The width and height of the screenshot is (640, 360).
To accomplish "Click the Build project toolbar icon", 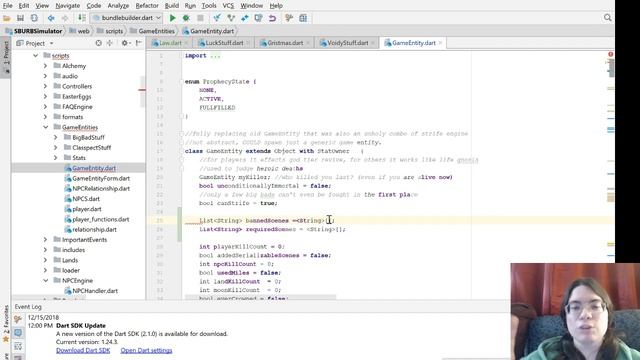I will (82, 18).
